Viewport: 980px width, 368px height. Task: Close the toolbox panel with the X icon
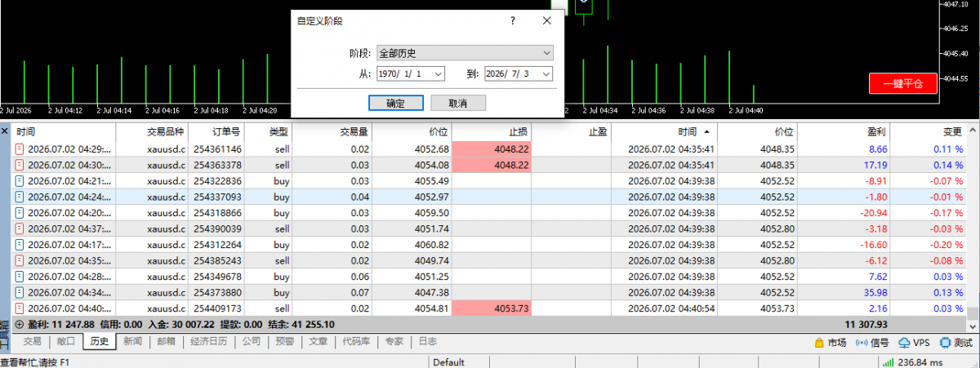5,131
